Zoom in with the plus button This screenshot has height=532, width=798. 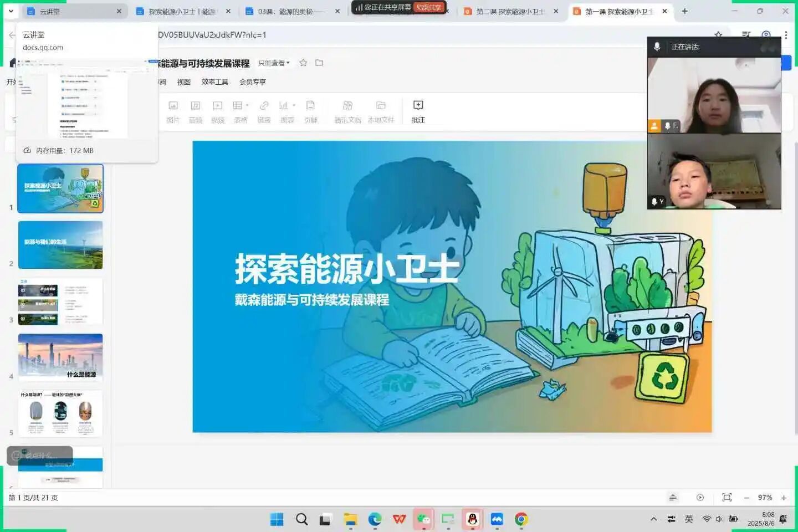pos(784,498)
